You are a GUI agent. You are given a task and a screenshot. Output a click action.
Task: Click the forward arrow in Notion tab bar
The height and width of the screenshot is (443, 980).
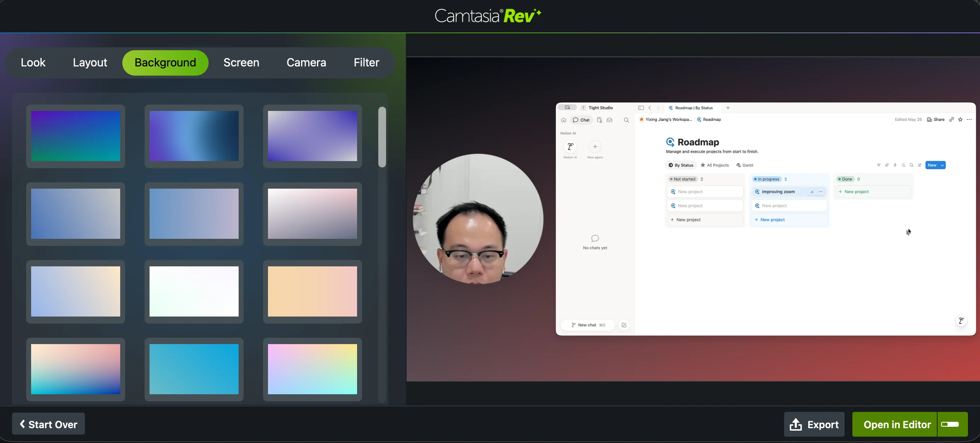click(658, 108)
